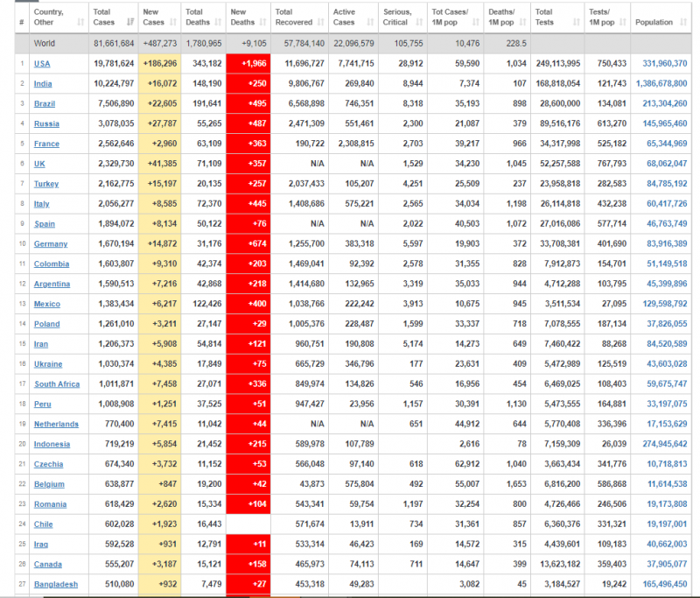700x598 pixels.
Task: Open Indonesia population link 274,945,642
Action: [665, 444]
